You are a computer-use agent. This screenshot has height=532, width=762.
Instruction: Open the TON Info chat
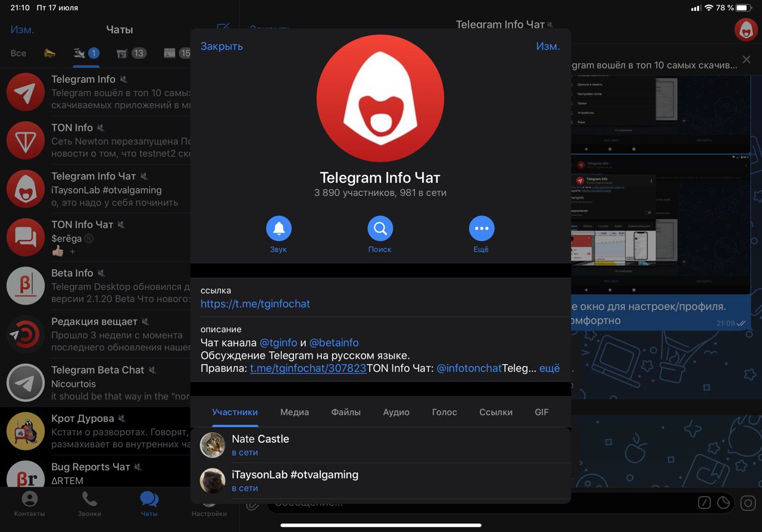point(95,141)
